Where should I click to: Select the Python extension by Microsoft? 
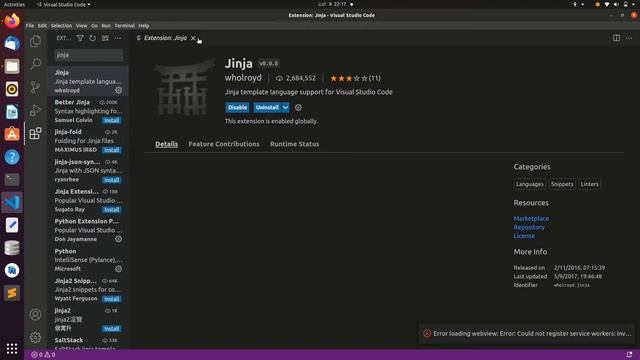coord(88,260)
